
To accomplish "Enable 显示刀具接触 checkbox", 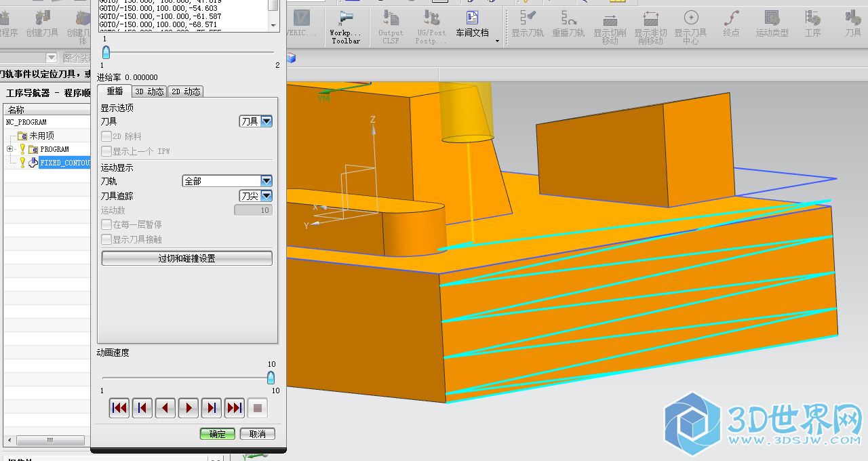I will [106, 239].
